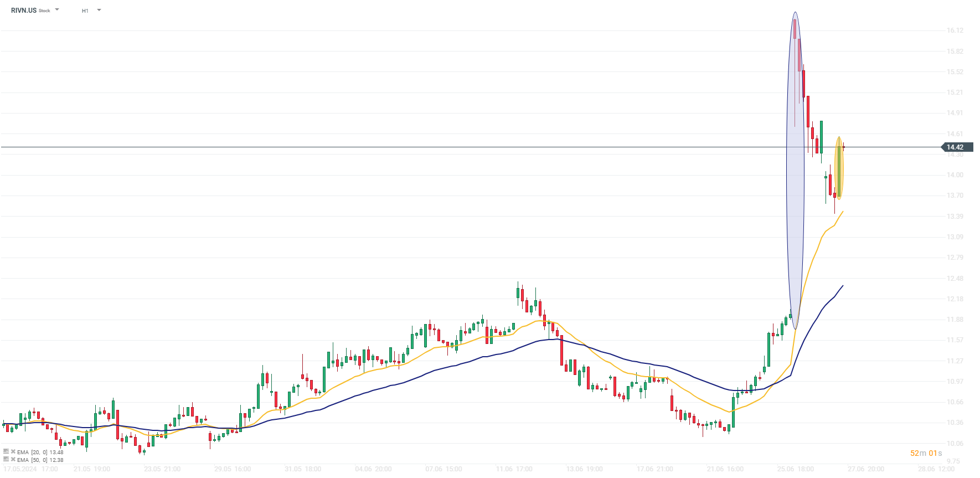The image size is (980, 478).
Task: Click the Stock instrument type label
Action: click(x=44, y=11)
